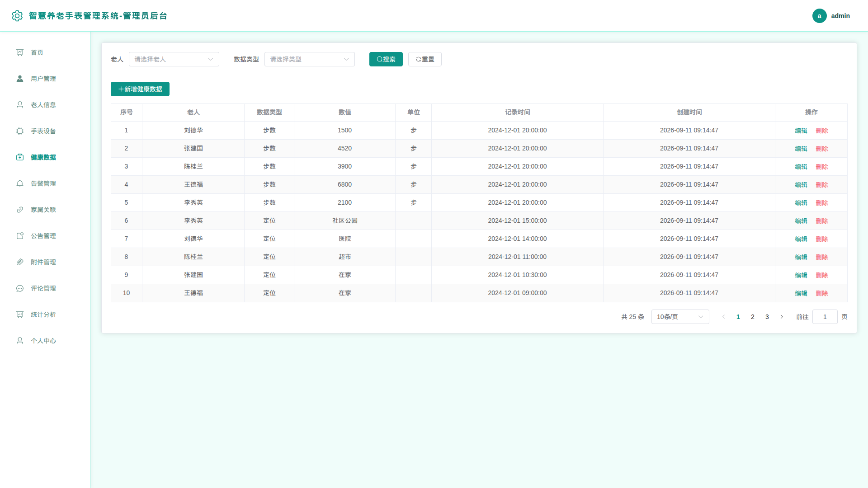Expand the 请选择类型 dropdown
Viewport: 868px width, 488px height.
click(x=310, y=59)
